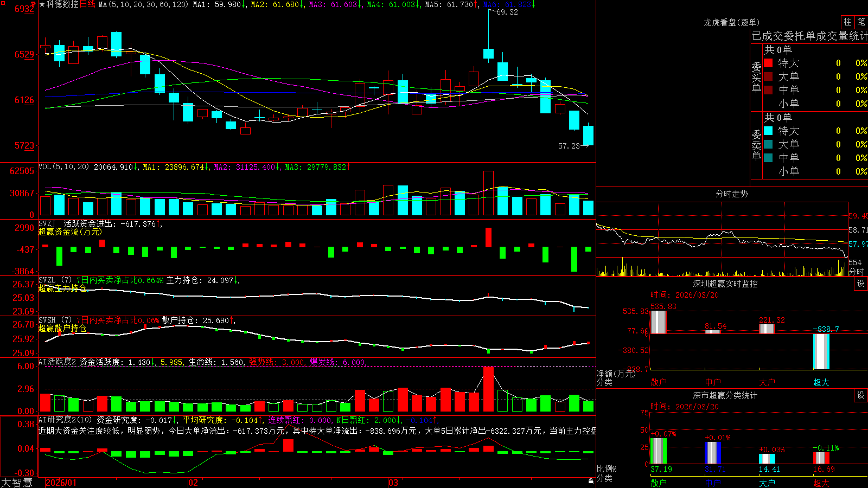Switch 龙虎看盘 to 柱 bar view
This screenshot has width=868, height=488.
(x=847, y=22)
